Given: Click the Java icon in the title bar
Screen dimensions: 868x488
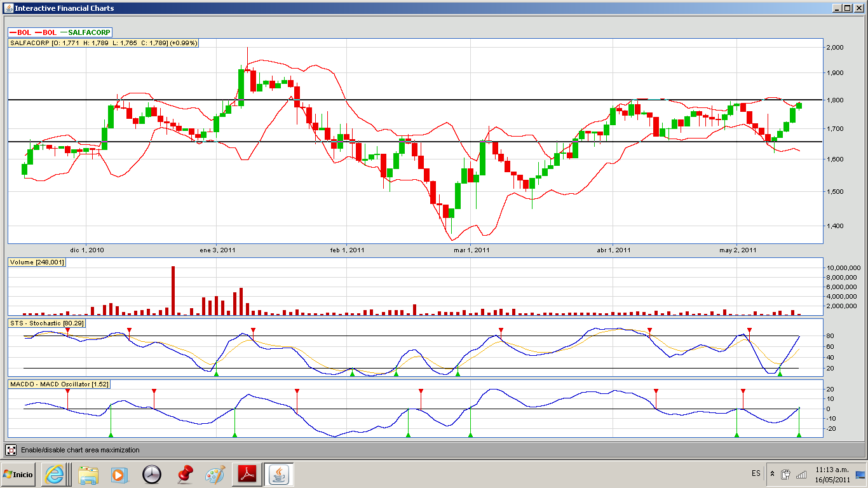Looking at the screenshot, I should click(x=7, y=8).
